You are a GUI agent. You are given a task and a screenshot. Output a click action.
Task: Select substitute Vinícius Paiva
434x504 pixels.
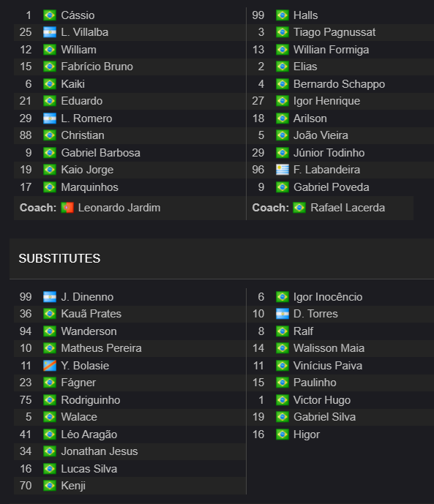click(x=328, y=366)
